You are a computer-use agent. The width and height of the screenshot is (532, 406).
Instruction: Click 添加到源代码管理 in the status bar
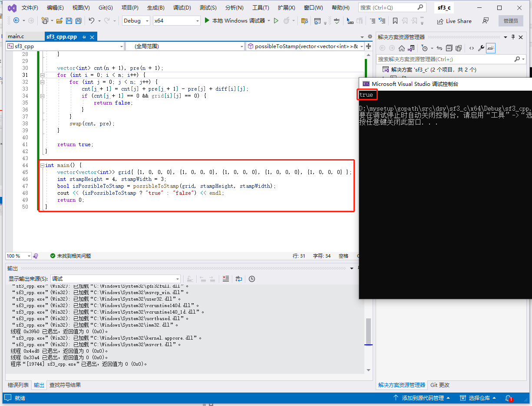pyautogui.click(x=421, y=398)
